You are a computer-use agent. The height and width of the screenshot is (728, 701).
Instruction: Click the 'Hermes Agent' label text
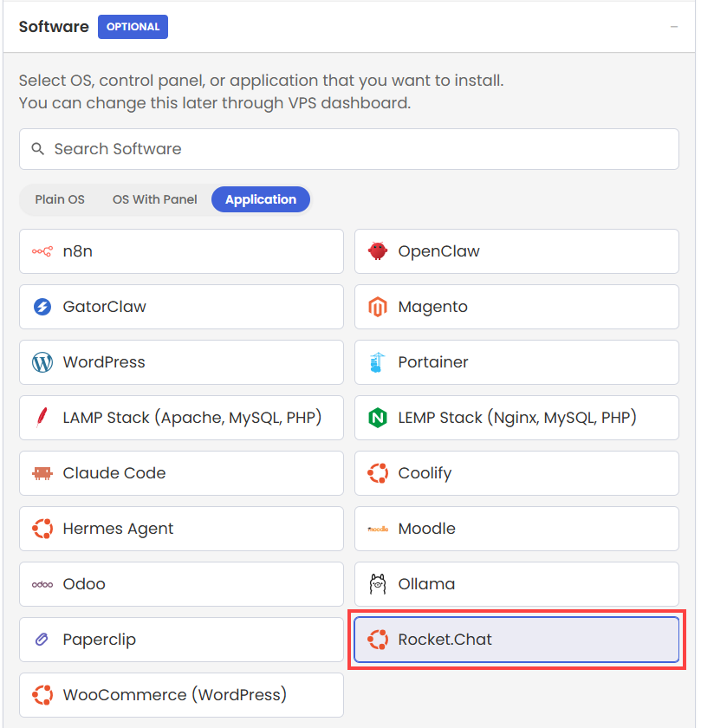coord(118,529)
